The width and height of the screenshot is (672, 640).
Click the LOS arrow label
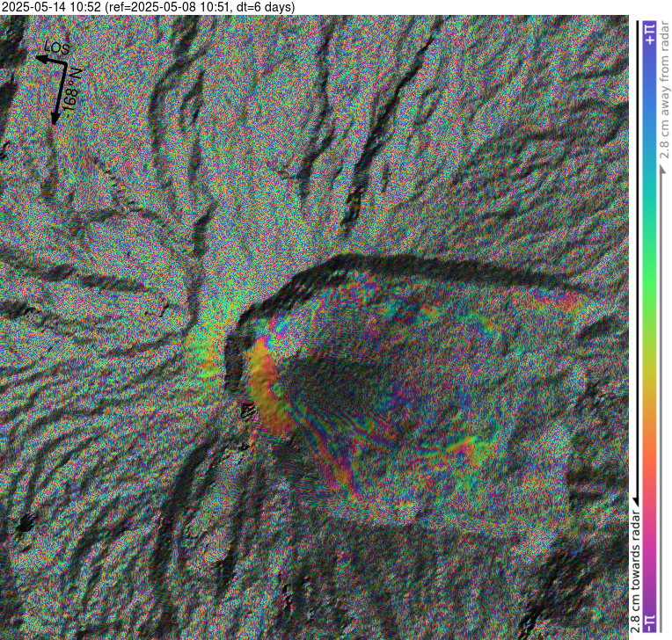(57, 47)
